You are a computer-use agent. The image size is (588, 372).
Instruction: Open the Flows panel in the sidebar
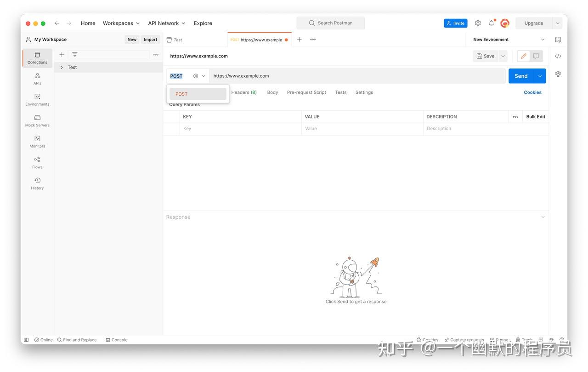click(37, 162)
